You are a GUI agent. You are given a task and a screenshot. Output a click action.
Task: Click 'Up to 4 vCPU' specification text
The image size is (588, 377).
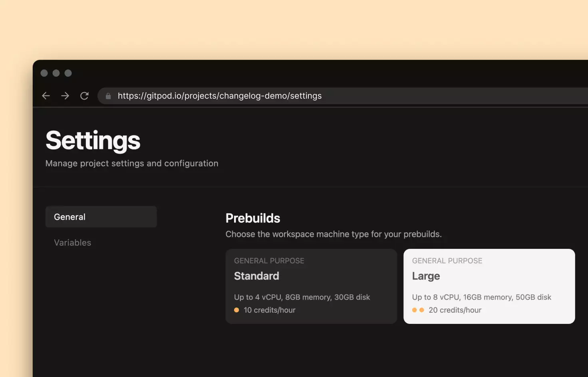(x=258, y=297)
